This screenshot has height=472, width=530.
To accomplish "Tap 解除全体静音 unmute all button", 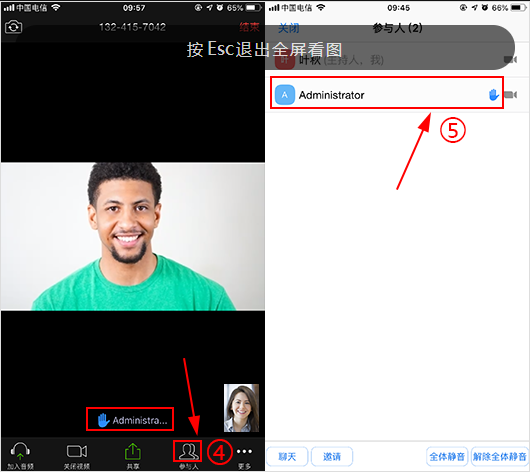I will click(500, 456).
